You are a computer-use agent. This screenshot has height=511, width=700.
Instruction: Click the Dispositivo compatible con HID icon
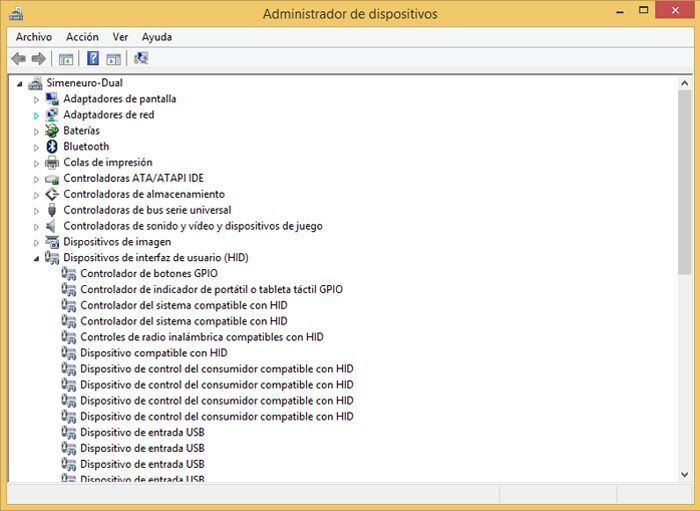[69, 353]
